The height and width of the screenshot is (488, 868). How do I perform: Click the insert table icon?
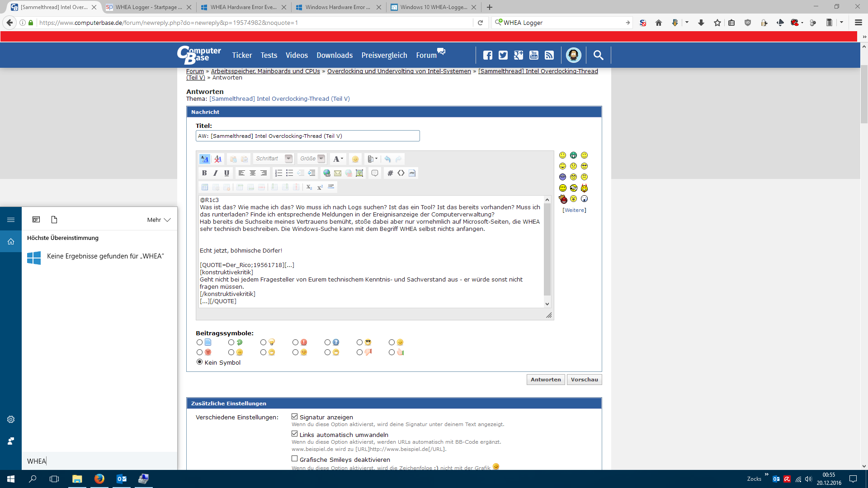pyautogui.click(x=205, y=187)
